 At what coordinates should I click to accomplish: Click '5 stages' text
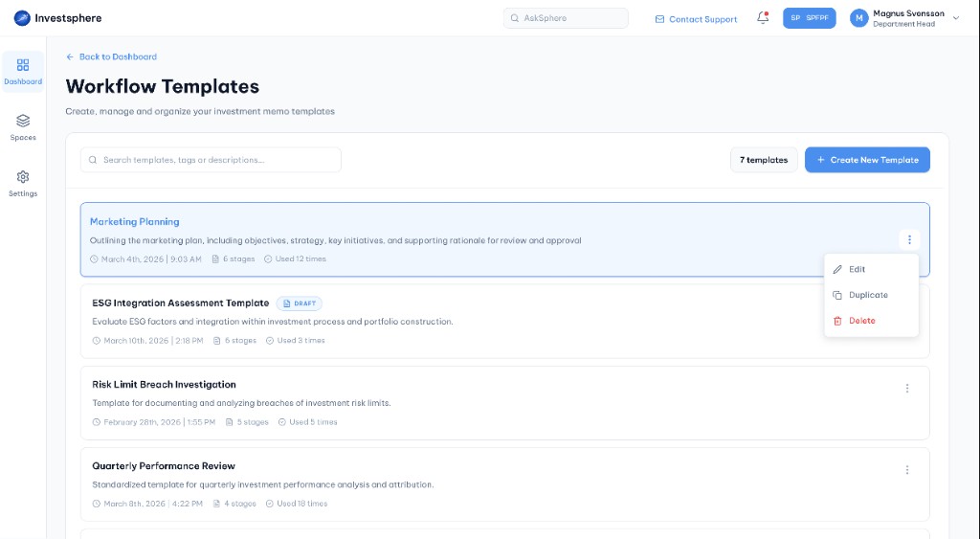pyautogui.click(x=253, y=422)
